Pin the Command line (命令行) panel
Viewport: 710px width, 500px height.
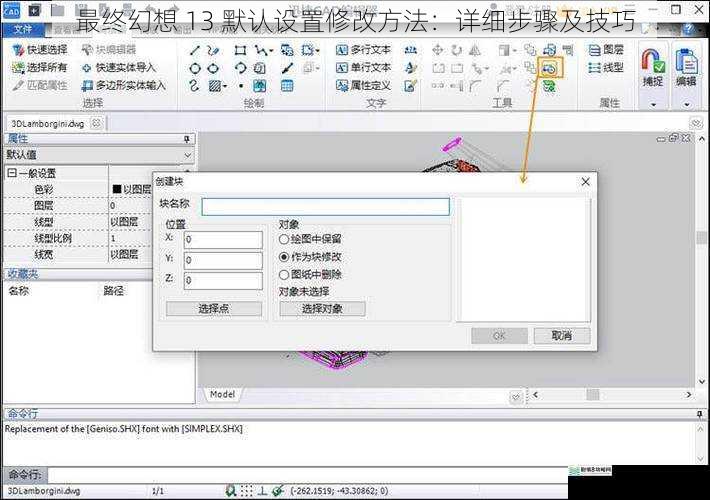700,414
